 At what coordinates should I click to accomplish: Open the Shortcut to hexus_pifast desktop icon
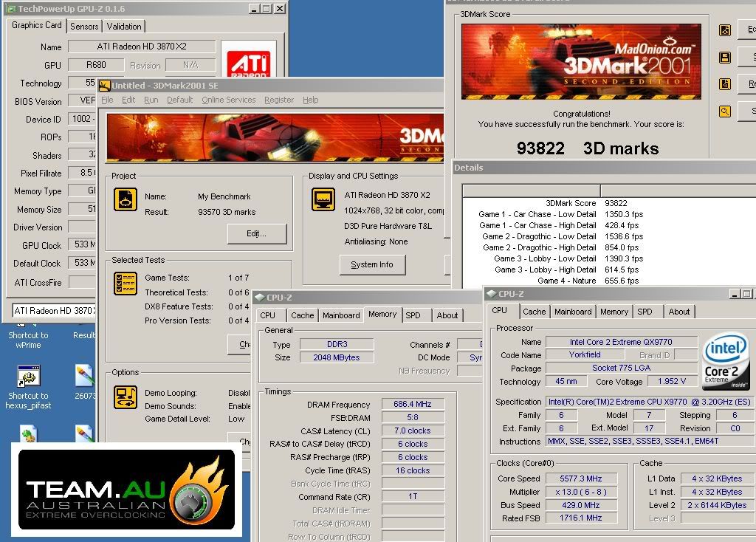point(29,387)
